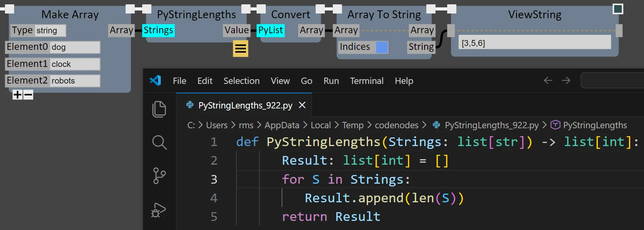
Task: Click 'Result.append(len(S))' code line
Action: click(x=384, y=198)
